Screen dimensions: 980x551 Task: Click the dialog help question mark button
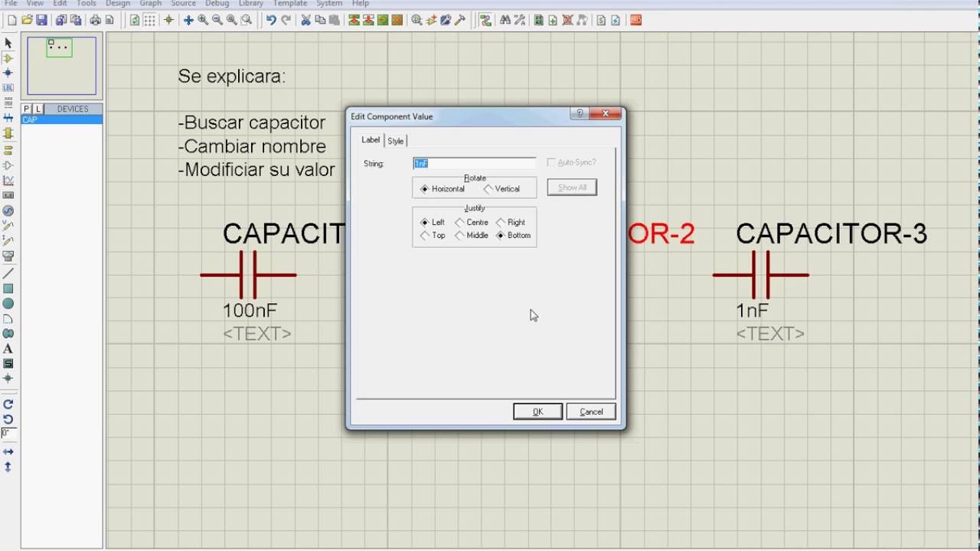(580, 114)
